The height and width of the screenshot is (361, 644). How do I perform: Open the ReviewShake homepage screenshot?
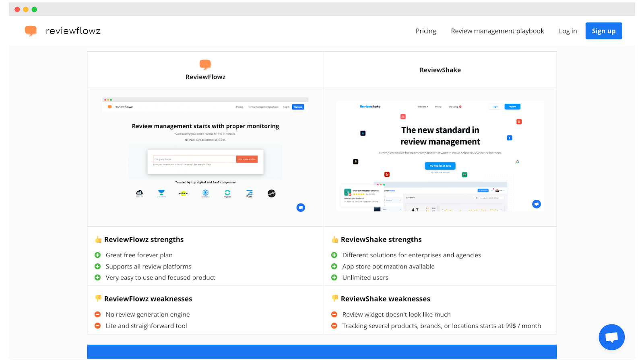pos(440,156)
